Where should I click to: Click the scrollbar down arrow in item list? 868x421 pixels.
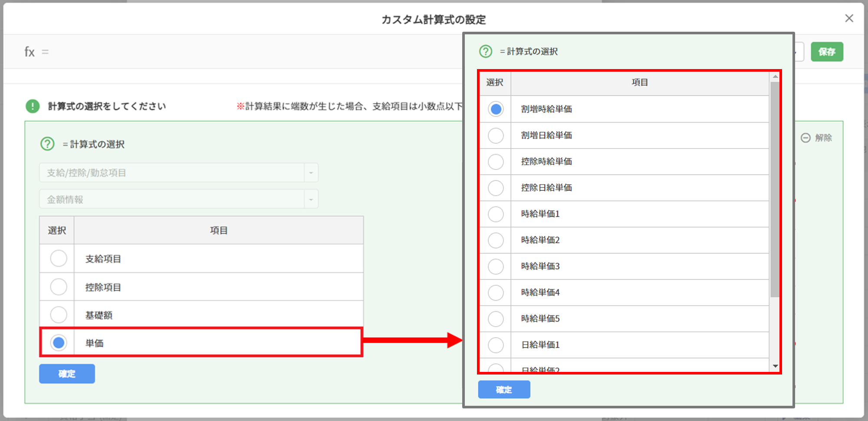pos(775,366)
